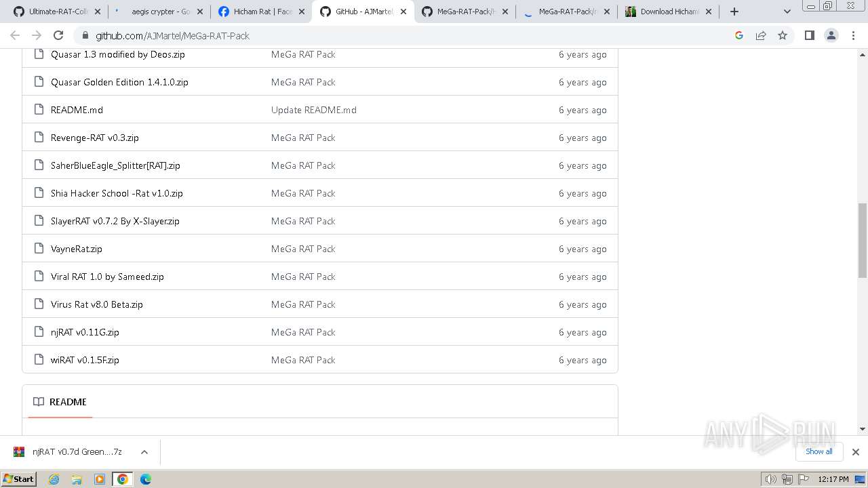Open VayneRat.zip file
This screenshot has width=868, height=488.
[76, 249]
